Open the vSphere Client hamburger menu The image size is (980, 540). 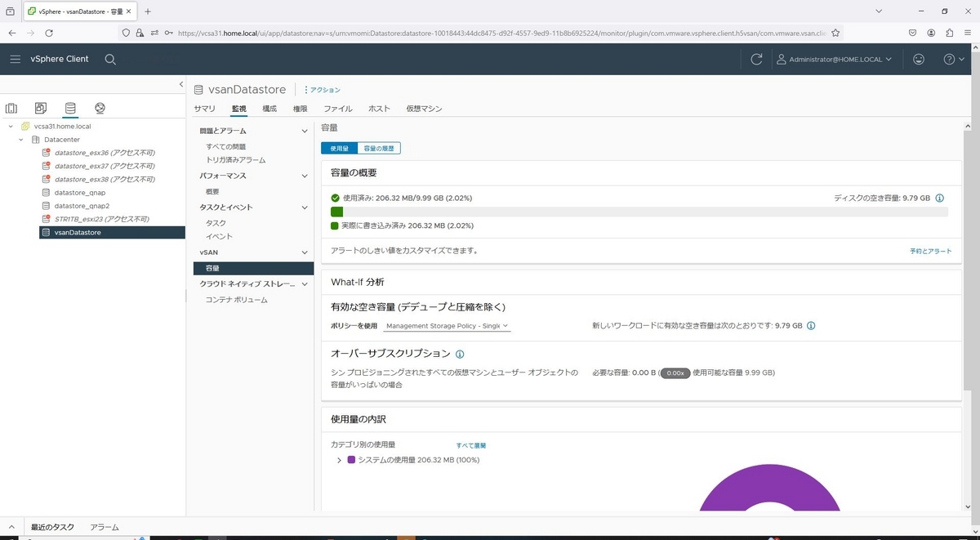tap(16, 60)
